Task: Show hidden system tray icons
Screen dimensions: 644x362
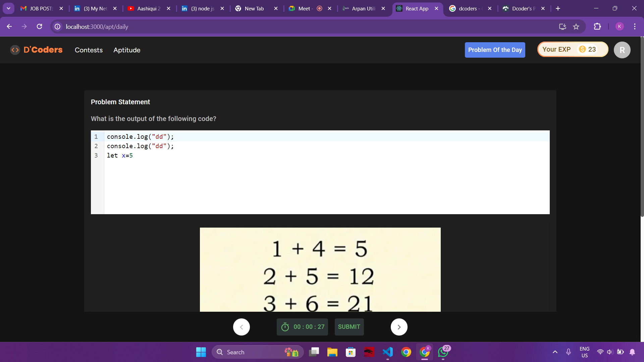Action: tap(555, 352)
